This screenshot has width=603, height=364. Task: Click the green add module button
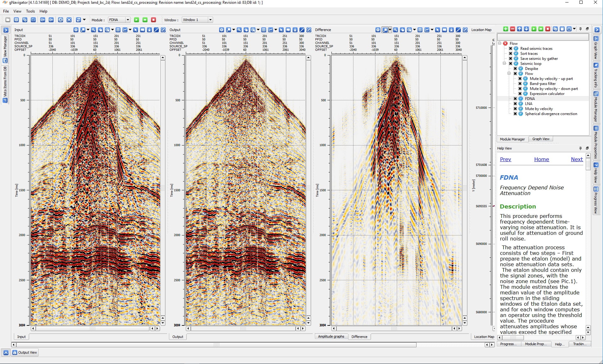(x=505, y=29)
